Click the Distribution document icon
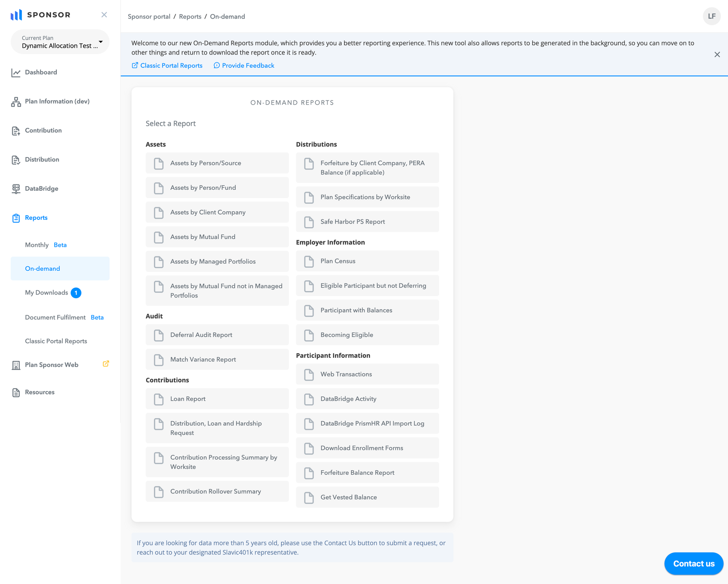Image resolution: width=728 pixels, height=584 pixels. [x=16, y=160]
